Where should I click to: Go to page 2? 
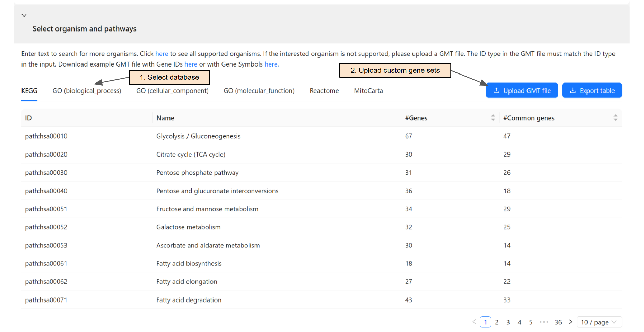click(x=497, y=322)
